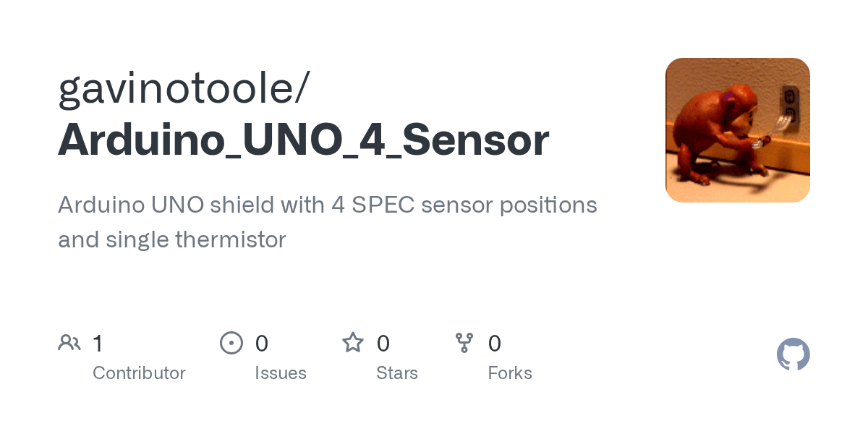Open the Arduino_UNO_4_Sensor repository title
Image resolution: width=868 pixels, height=434 pixels.
tap(303, 140)
